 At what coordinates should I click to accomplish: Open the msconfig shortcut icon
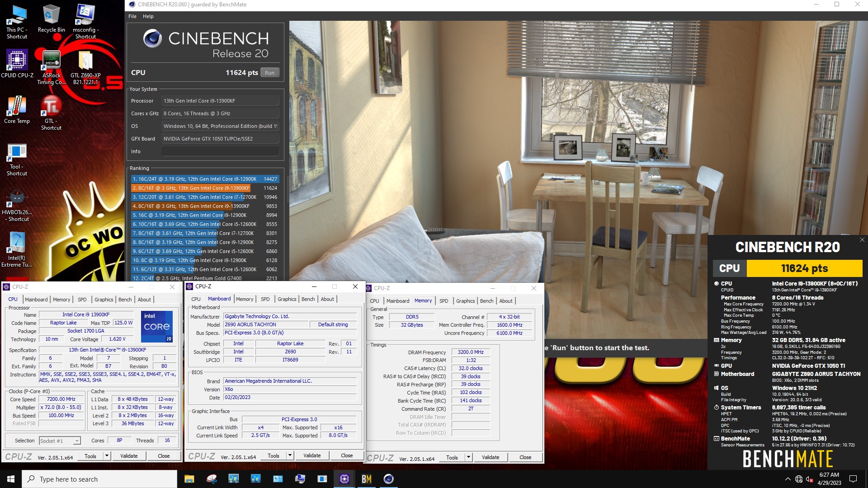(85, 22)
